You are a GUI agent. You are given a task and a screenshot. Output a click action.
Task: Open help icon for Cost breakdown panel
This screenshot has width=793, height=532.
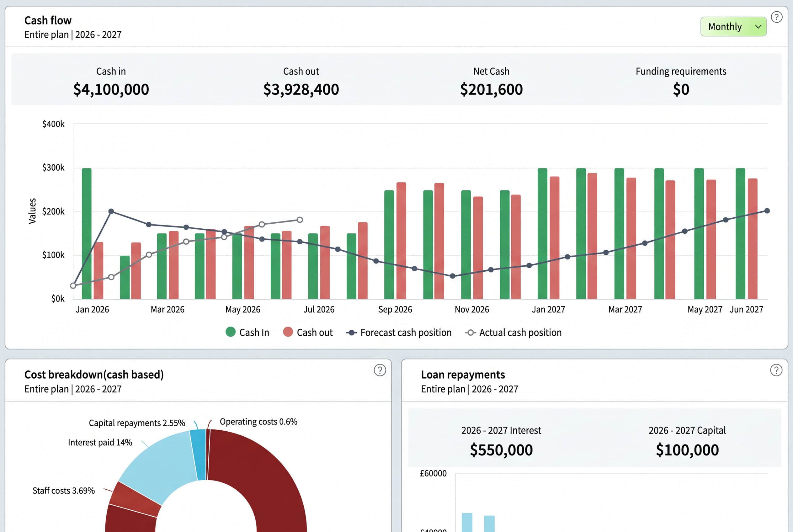[x=380, y=370]
